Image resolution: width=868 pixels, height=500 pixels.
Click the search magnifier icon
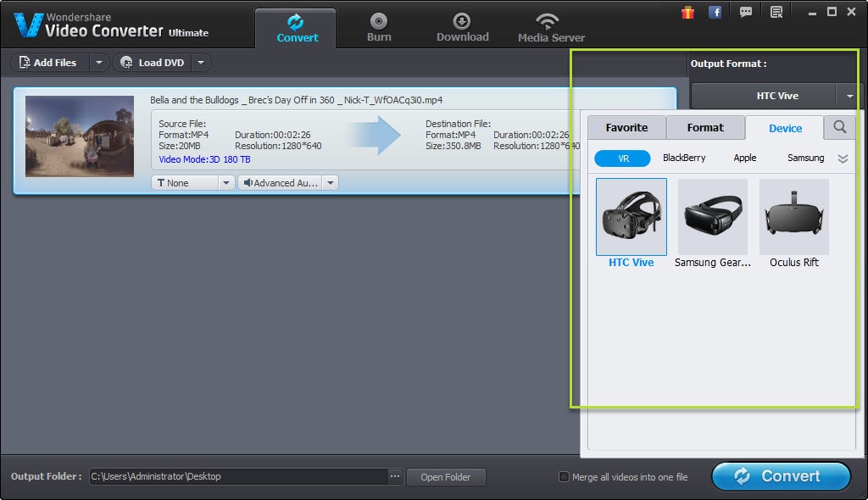tap(839, 127)
